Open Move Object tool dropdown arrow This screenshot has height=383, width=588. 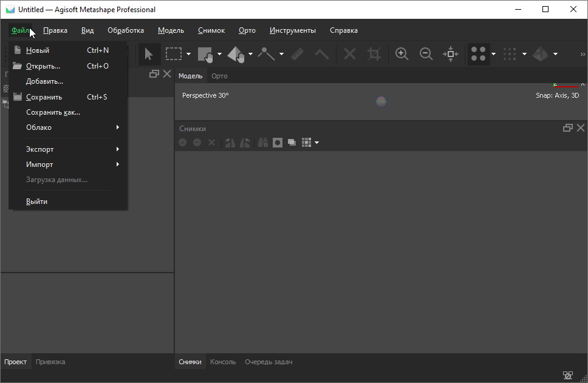tap(250, 55)
